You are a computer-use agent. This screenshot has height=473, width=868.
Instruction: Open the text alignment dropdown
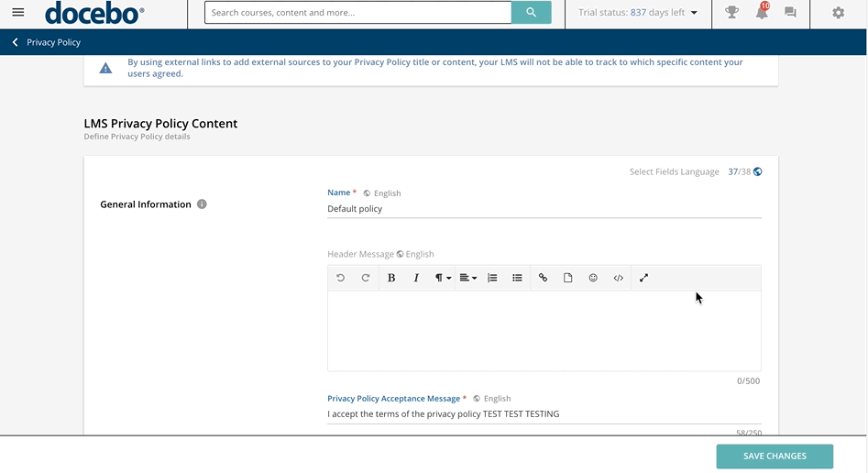pos(467,278)
